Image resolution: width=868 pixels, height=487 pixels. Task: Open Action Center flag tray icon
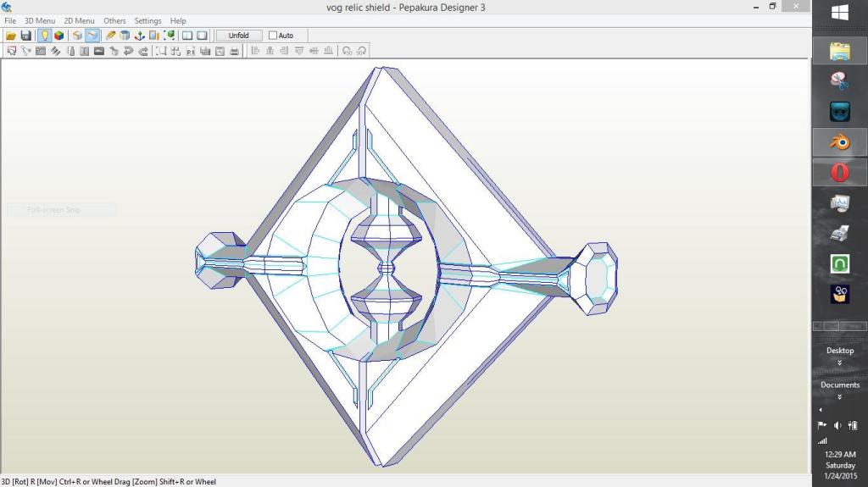tap(822, 425)
